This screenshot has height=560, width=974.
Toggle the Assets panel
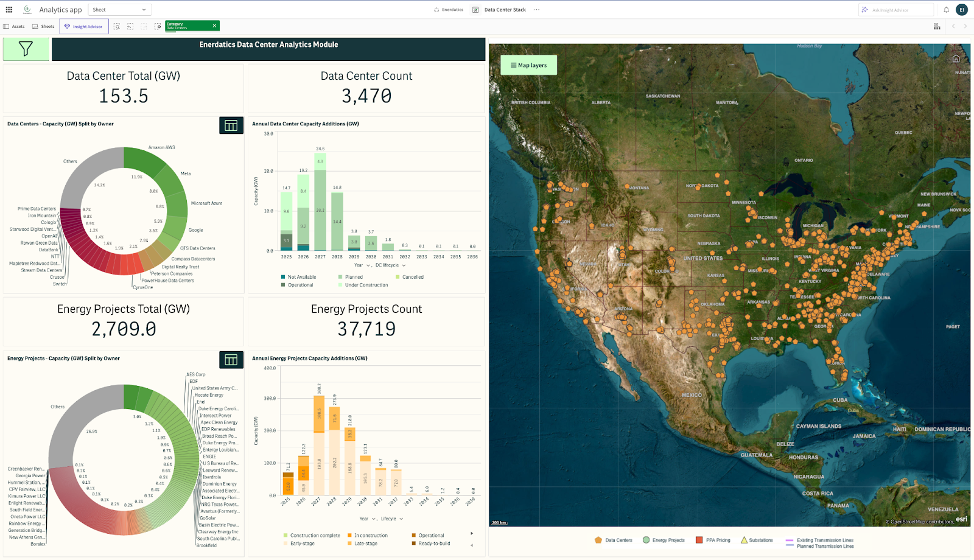pos(14,27)
